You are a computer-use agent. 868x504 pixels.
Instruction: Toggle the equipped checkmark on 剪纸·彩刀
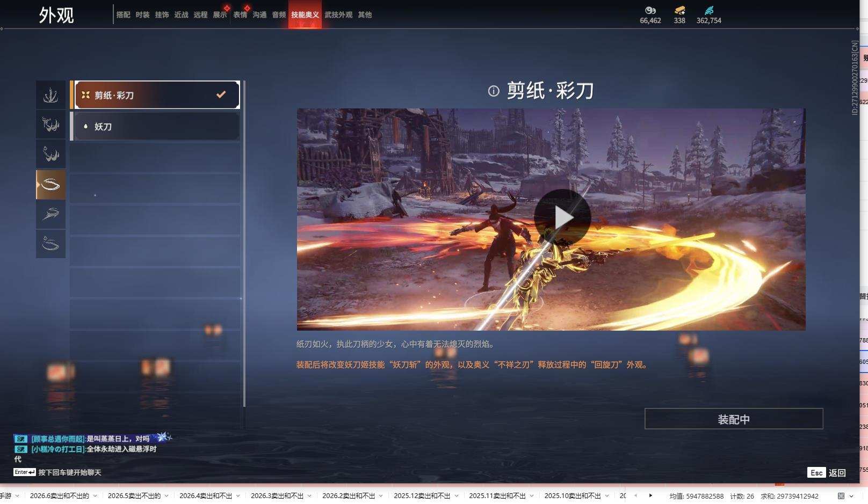tap(221, 94)
